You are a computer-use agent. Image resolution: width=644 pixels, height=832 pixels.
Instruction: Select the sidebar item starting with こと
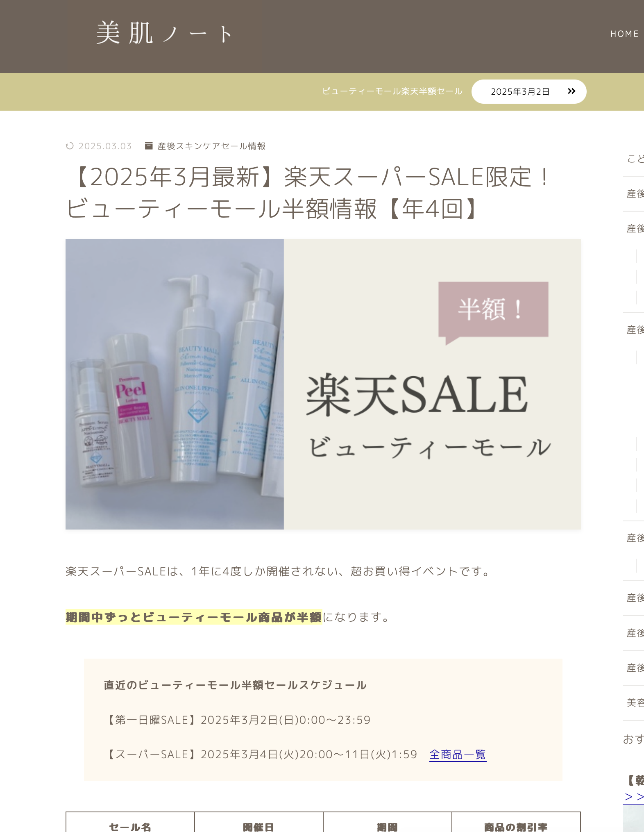[634, 159]
